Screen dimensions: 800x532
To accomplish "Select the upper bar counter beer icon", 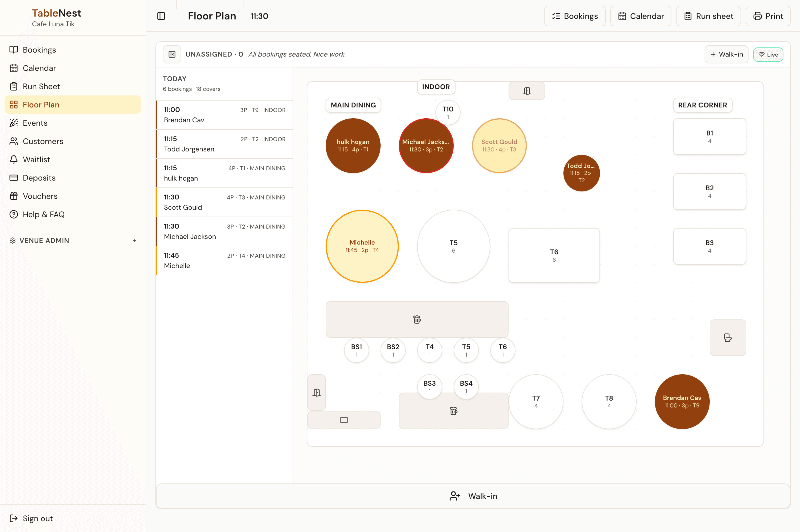I will point(417,319).
